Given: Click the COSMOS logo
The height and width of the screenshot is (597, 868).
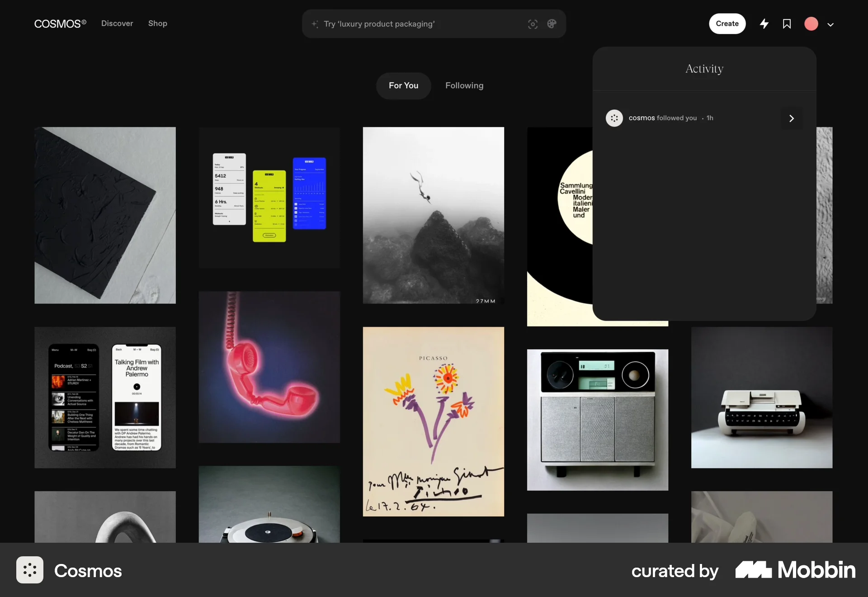Looking at the screenshot, I should (x=60, y=24).
